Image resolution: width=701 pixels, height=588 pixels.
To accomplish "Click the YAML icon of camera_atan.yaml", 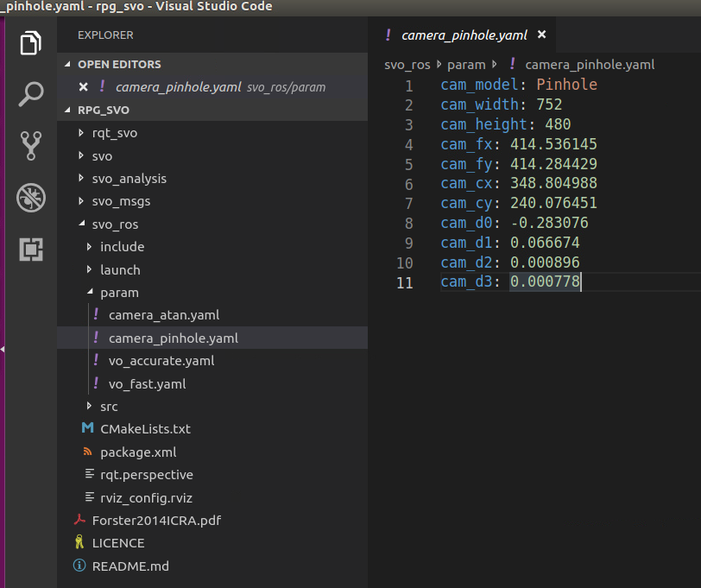I will click(96, 314).
